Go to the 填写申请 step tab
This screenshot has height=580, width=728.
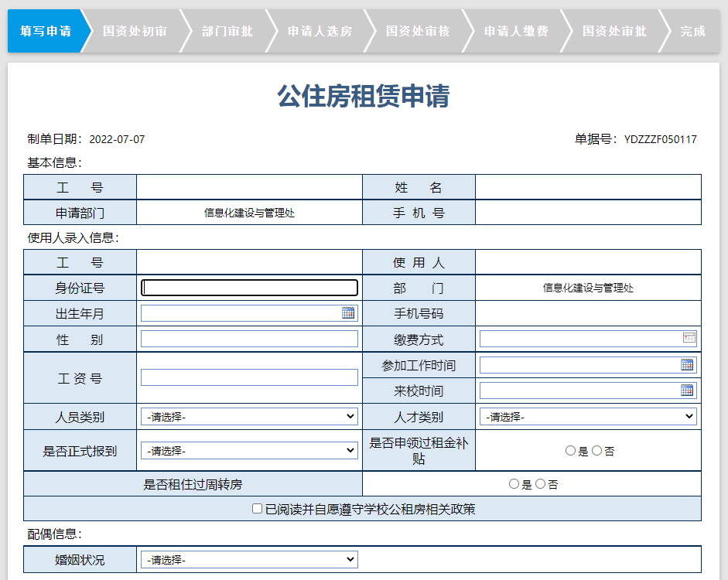point(45,31)
